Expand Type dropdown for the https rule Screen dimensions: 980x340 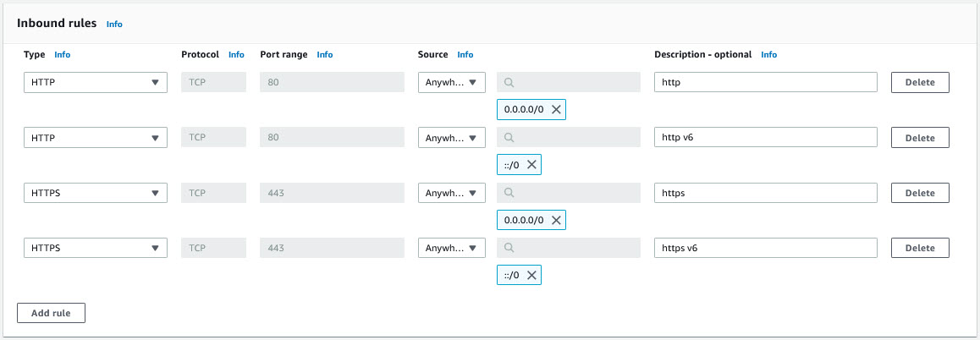(95, 194)
